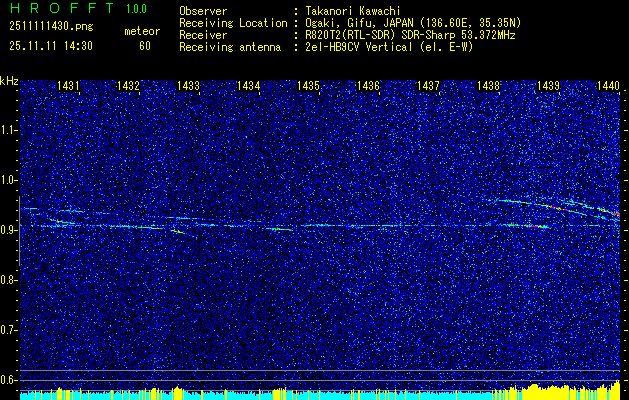Click the location Ogaki, Gifu, JAPAN coordinates
The image size is (629, 400).
[413, 23]
